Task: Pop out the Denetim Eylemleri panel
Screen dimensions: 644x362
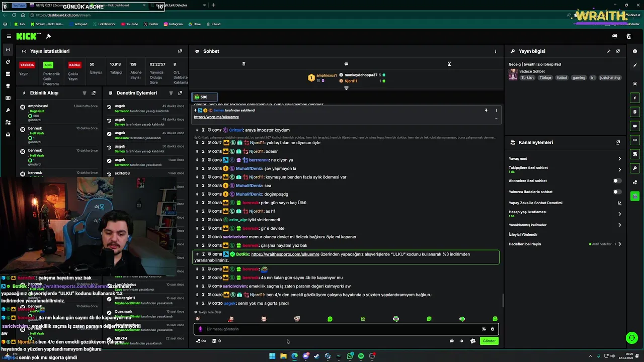Action: tap(180, 93)
